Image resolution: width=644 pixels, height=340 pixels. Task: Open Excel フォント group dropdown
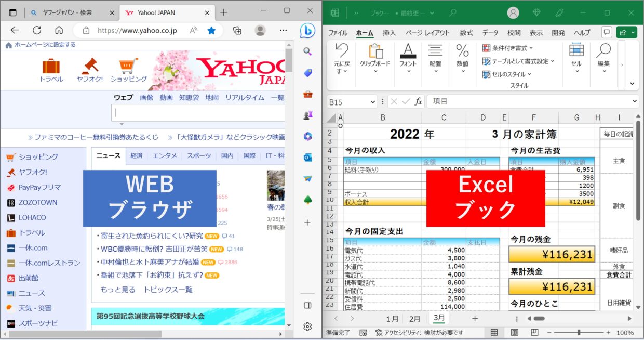tap(408, 71)
